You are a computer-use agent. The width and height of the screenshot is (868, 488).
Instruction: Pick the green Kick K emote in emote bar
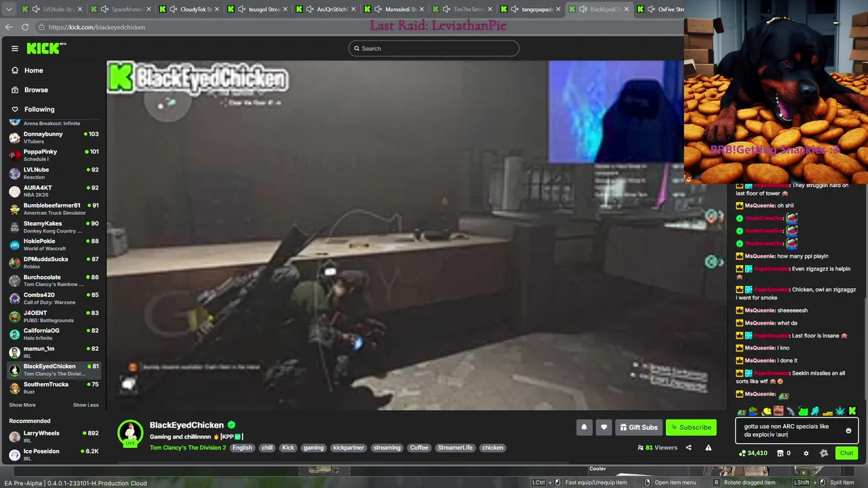point(852,411)
